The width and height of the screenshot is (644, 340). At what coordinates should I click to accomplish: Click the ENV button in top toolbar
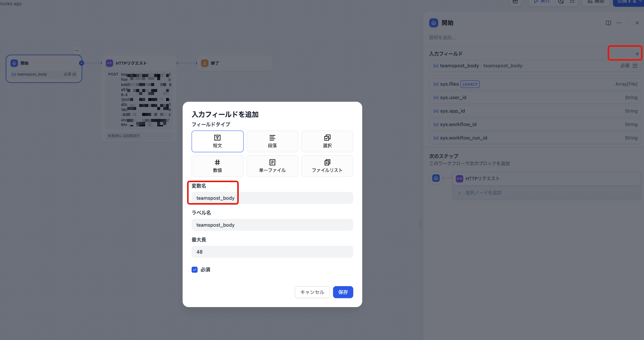pos(516,2)
